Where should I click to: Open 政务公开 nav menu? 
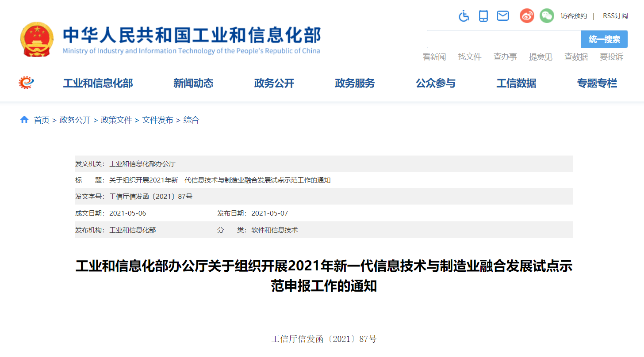(274, 83)
